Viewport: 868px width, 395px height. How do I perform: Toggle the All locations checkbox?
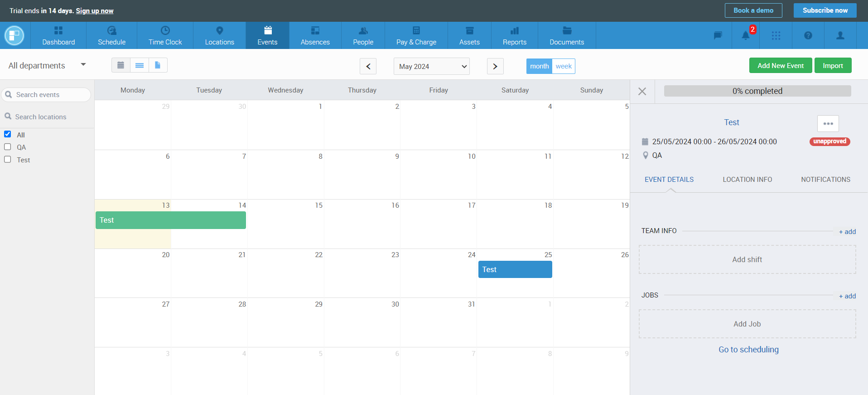tap(7, 134)
